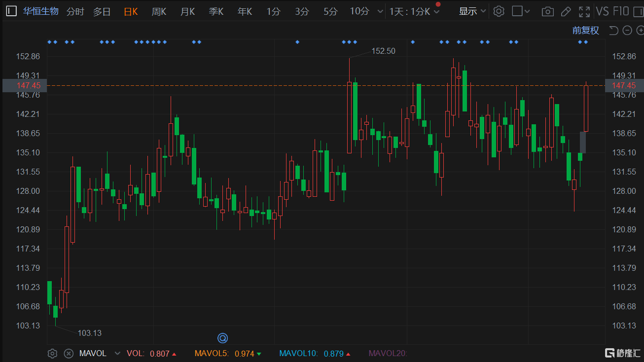The height and width of the screenshot is (362, 644).
Task: Select the 季K quarterly chart tab
Action: click(x=216, y=11)
